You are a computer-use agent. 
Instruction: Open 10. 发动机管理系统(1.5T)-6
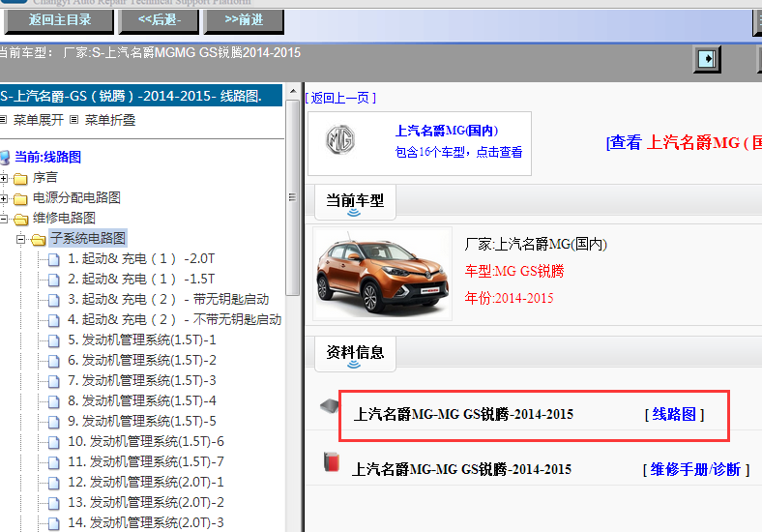pyautogui.click(x=146, y=441)
